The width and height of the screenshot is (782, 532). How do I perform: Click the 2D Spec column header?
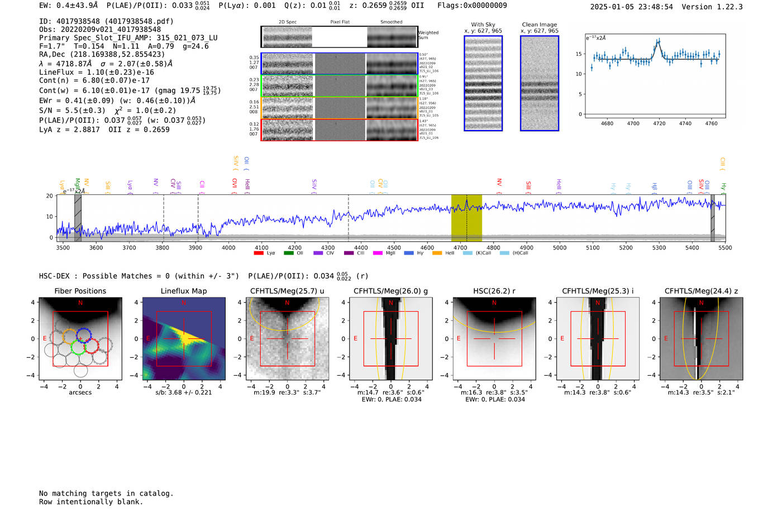[x=288, y=22]
